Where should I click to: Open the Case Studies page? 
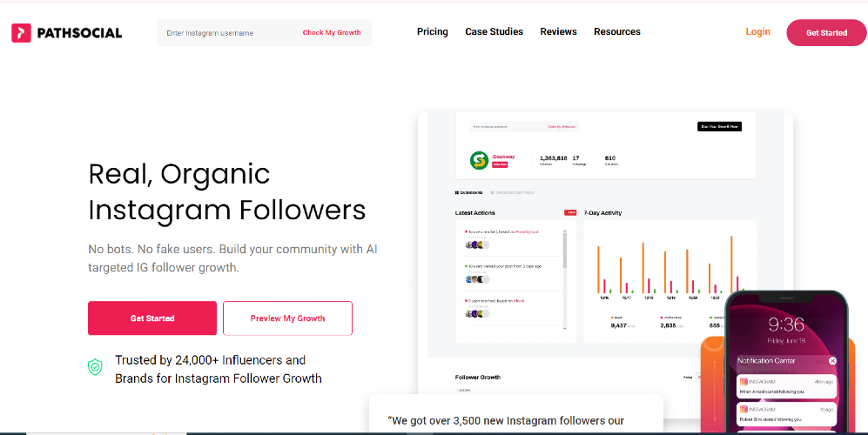pyautogui.click(x=494, y=31)
